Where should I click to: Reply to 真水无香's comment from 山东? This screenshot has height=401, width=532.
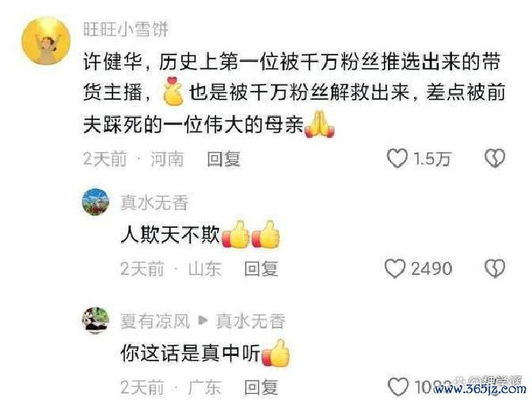pos(261,269)
